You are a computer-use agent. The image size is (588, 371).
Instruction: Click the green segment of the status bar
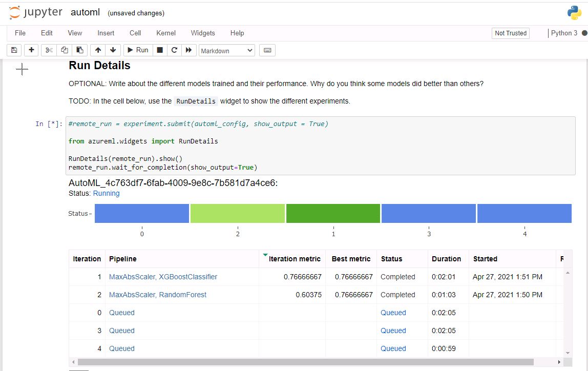pos(333,213)
